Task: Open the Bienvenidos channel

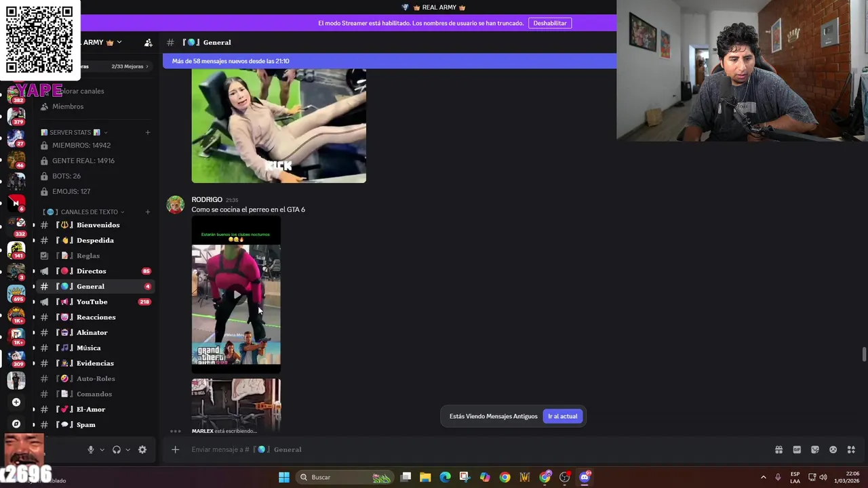Action: [x=95, y=225]
